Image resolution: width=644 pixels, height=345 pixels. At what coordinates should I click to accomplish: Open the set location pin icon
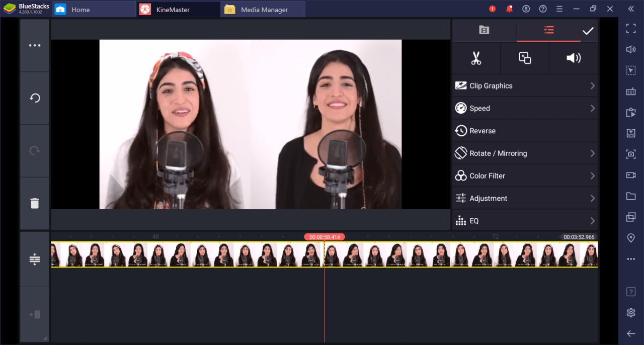pyautogui.click(x=631, y=238)
